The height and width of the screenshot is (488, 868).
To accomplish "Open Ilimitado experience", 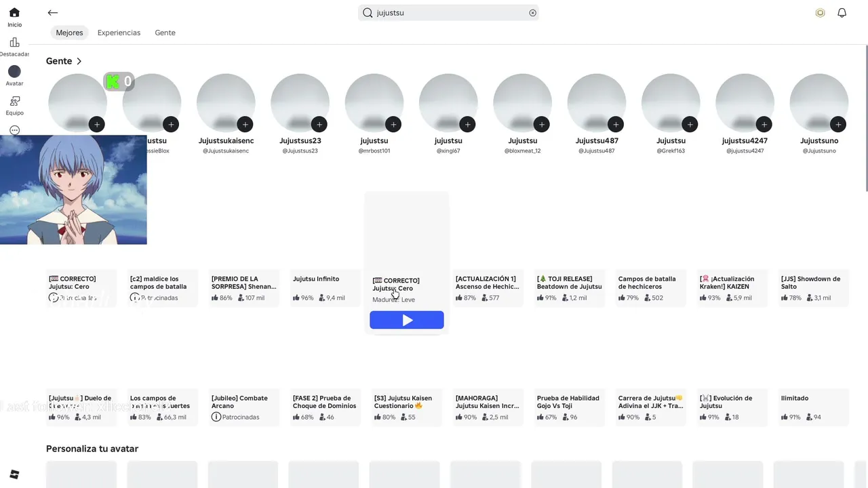I will (x=814, y=407).
